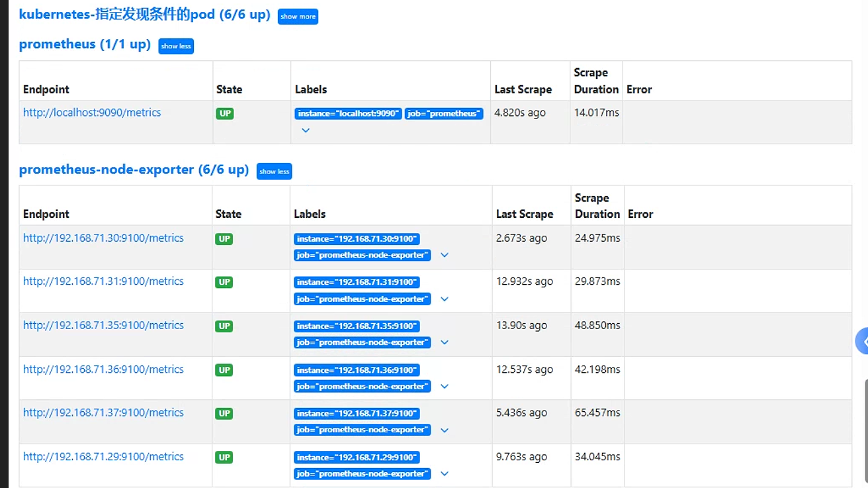Viewport: 868px width, 488px height.
Task: Click the instance="192.168.71.35:9100" label badge
Action: click(x=357, y=326)
